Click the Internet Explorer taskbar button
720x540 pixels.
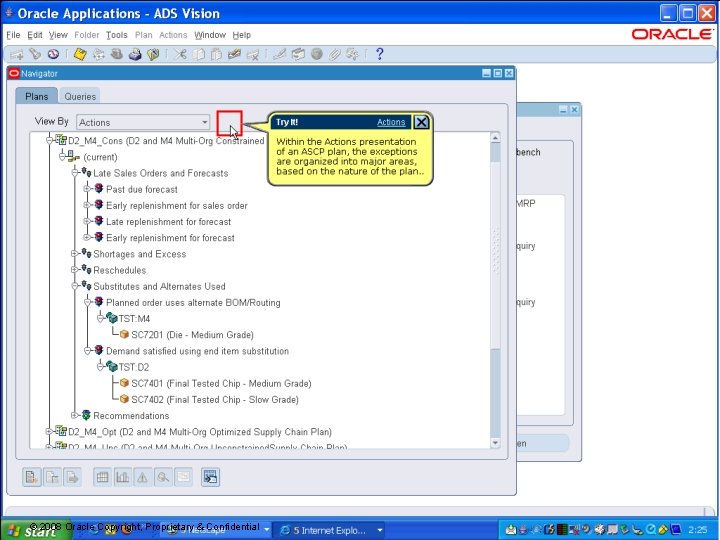click(331, 530)
